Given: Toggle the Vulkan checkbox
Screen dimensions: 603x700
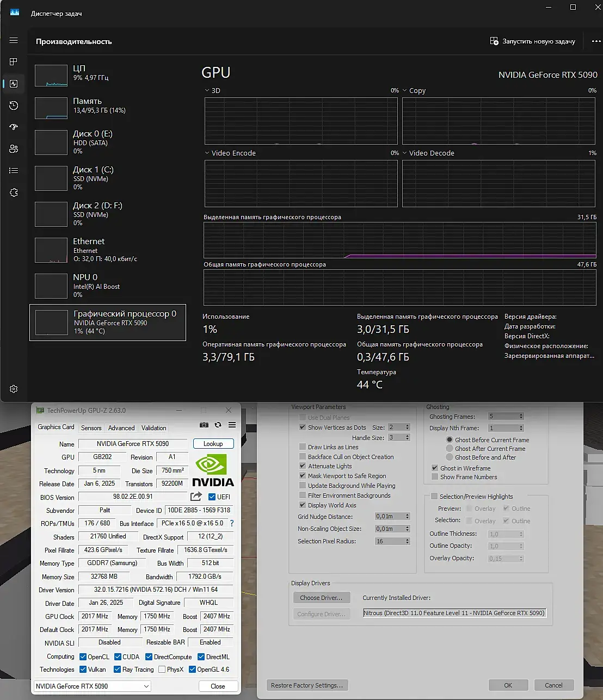Looking at the screenshot, I should (x=83, y=670).
